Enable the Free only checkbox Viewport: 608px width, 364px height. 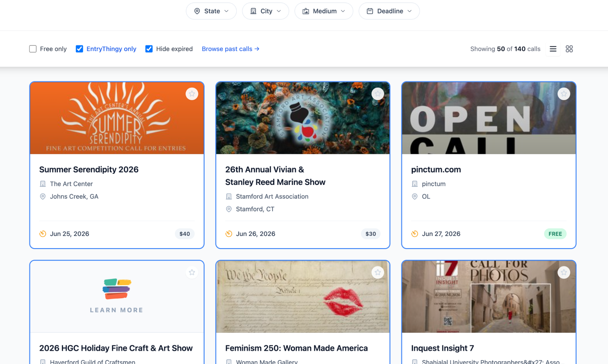(x=33, y=49)
